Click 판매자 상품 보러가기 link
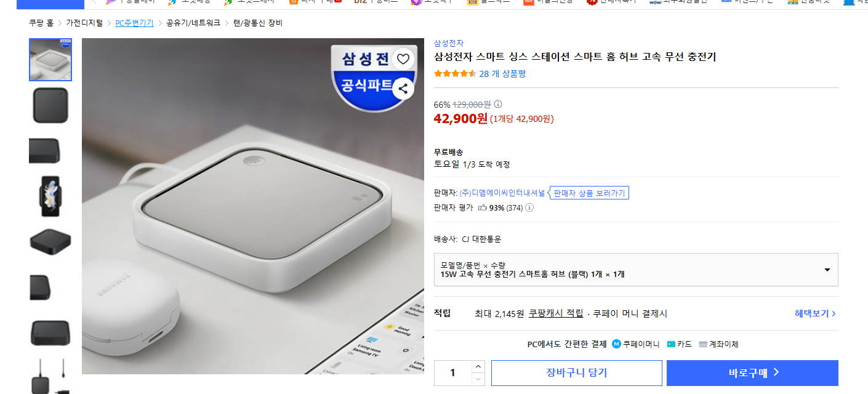Screen dimensions: 868x394 [x=589, y=193]
